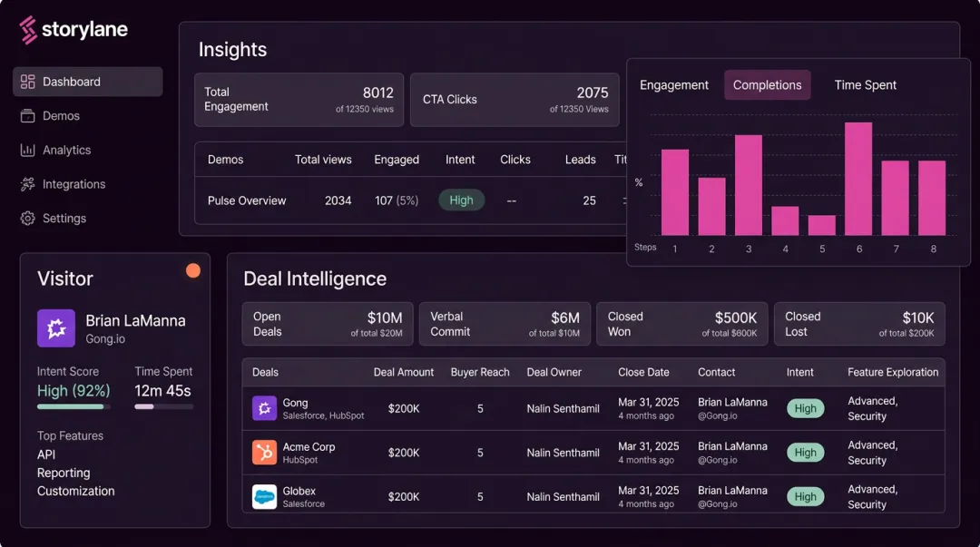Open the Dashboard menu item
Image resolution: width=980 pixels, height=547 pixels.
click(x=87, y=82)
